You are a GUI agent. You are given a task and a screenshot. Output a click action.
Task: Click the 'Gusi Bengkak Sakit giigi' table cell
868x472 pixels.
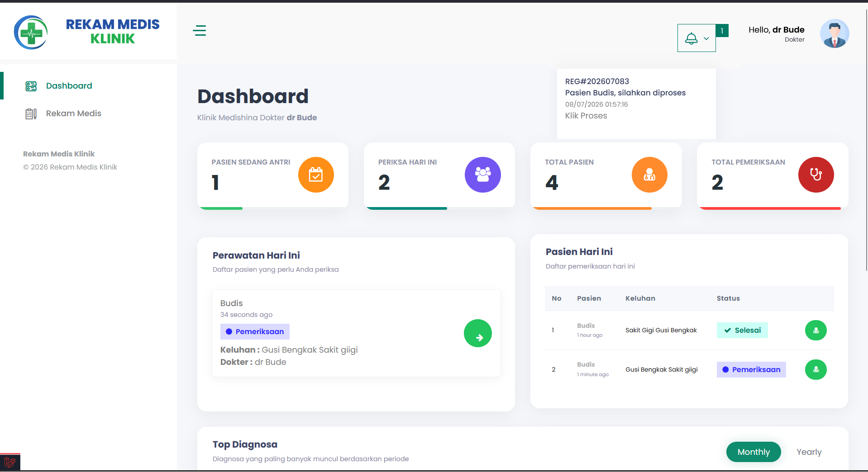(x=662, y=370)
